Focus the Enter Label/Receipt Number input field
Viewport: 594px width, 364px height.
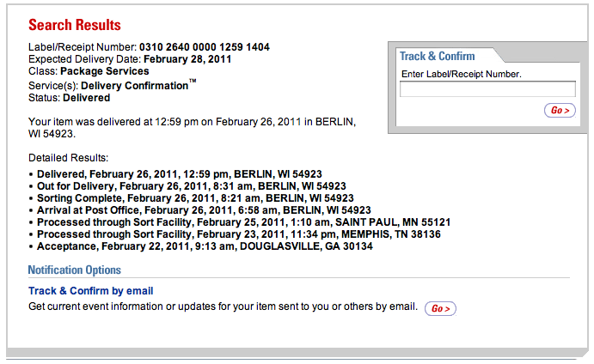coord(487,88)
